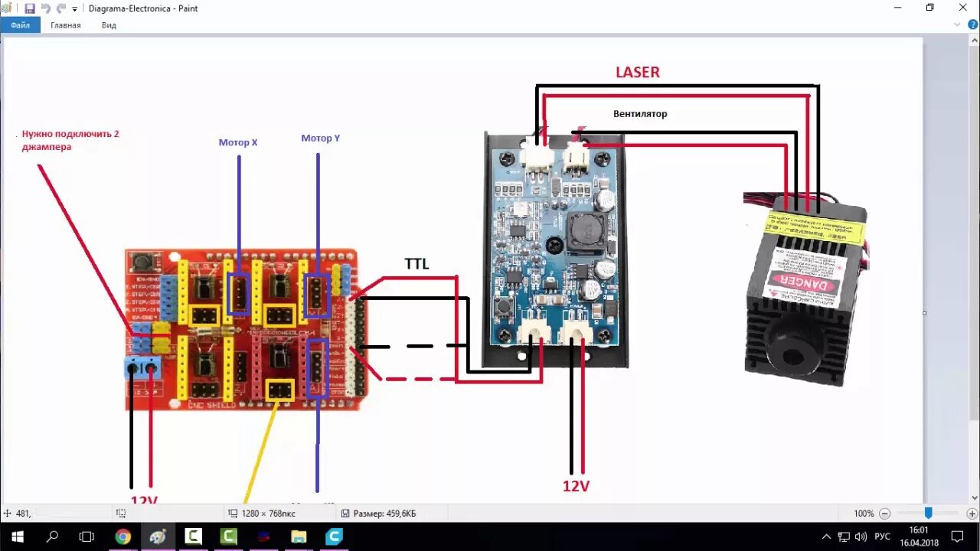Open the second green Camtasia icon in taskbar
The height and width of the screenshot is (551, 980).
click(229, 536)
